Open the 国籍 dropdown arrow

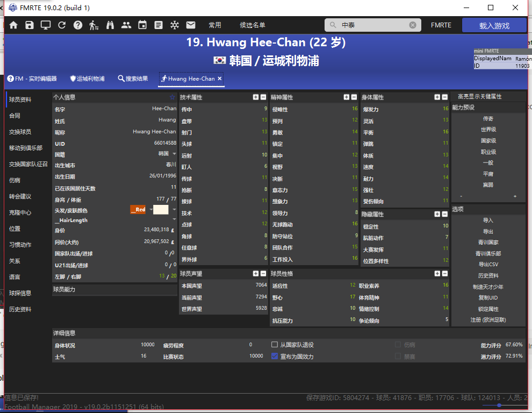(175, 154)
